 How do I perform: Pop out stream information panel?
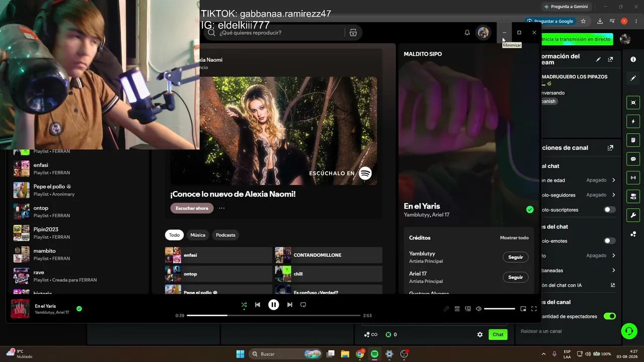click(610, 59)
